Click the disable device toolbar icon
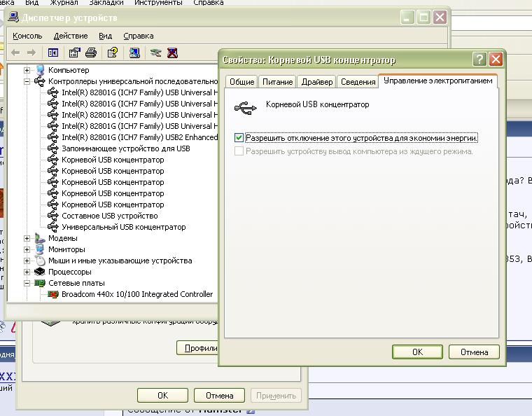Image resolution: width=532 pixels, height=416 pixels. 155,53
